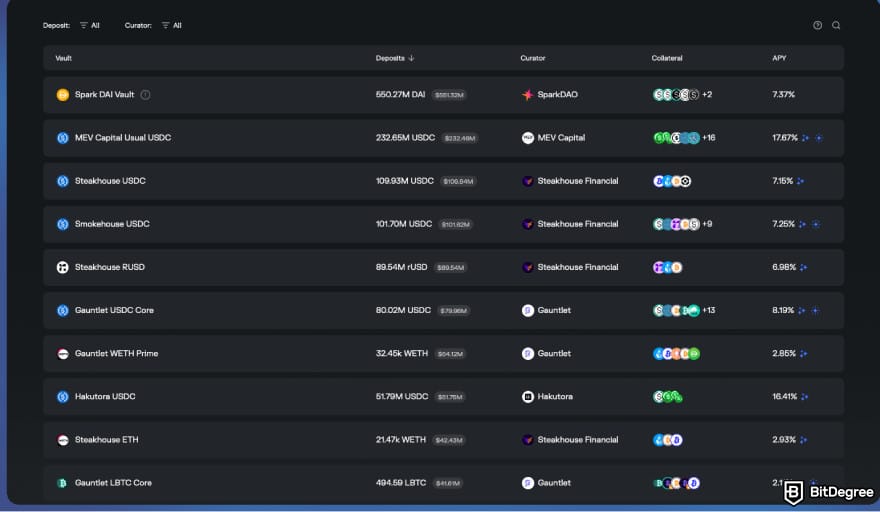Open the Gauntlet USDC Core vault
Viewport: 880px width, 512px height.
[443, 310]
